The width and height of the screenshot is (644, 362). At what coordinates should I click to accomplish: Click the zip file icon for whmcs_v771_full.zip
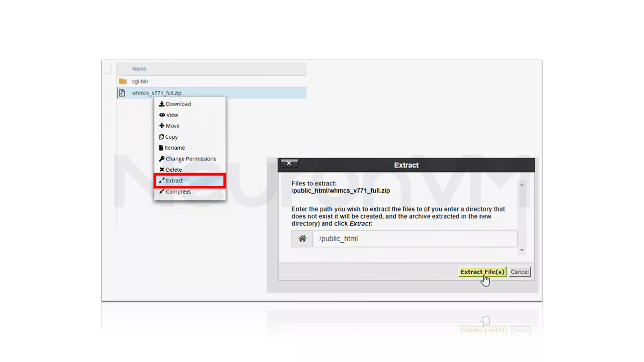[122, 93]
